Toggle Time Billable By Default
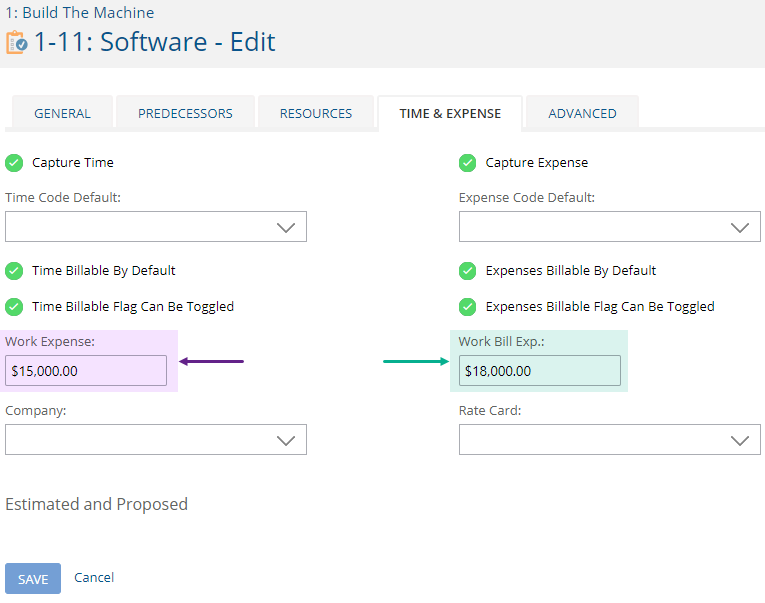 point(14,271)
